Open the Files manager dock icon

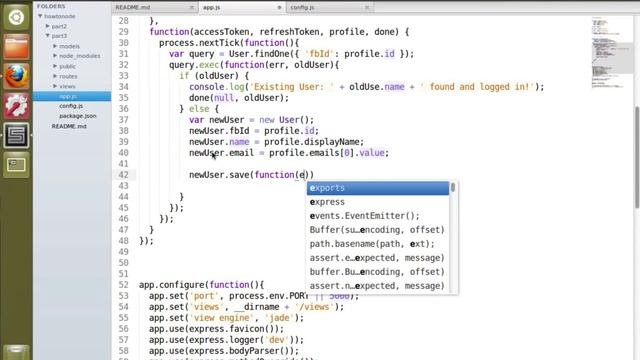tap(16, 47)
